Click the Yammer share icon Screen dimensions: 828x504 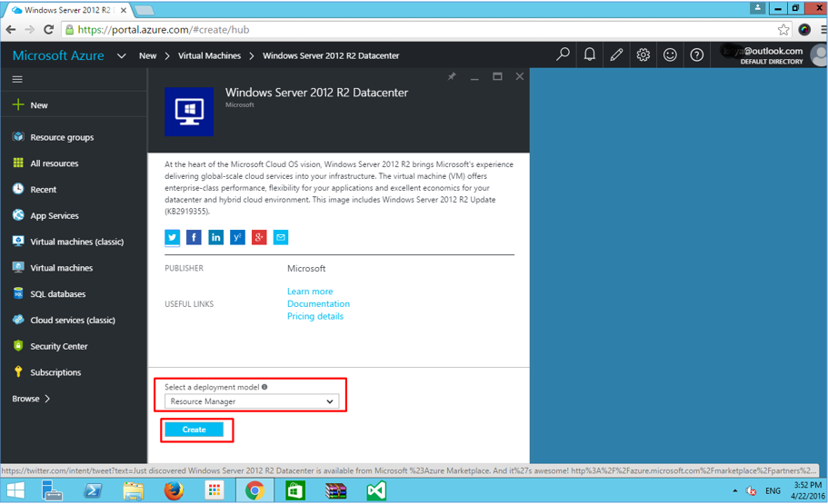[237, 238]
